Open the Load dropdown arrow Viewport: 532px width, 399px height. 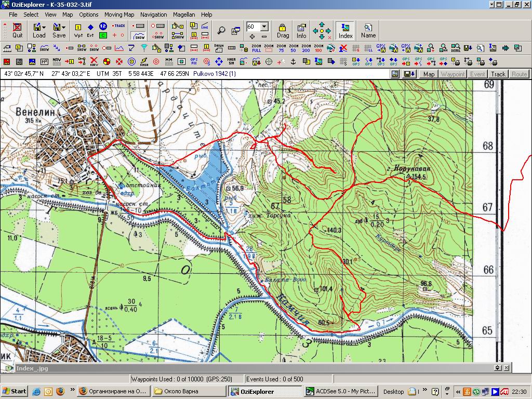tap(46, 26)
